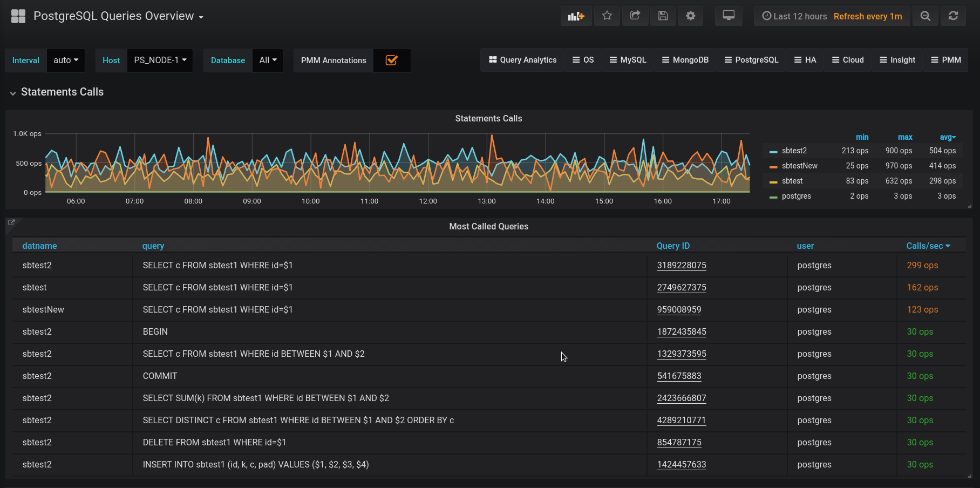Open the Query Analytics menu item
The width and height of the screenshot is (980, 488).
pyautogui.click(x=522, y=60)
